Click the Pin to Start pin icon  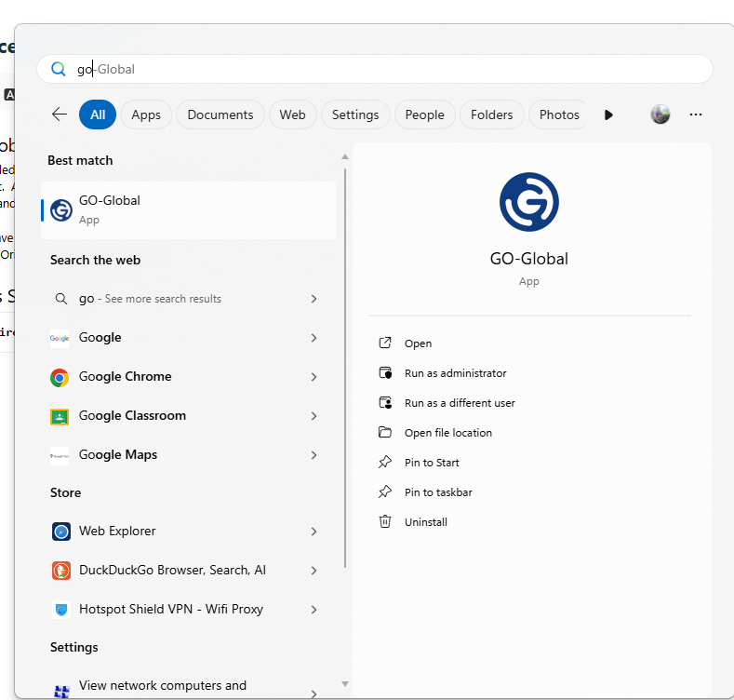coord(385,462)
